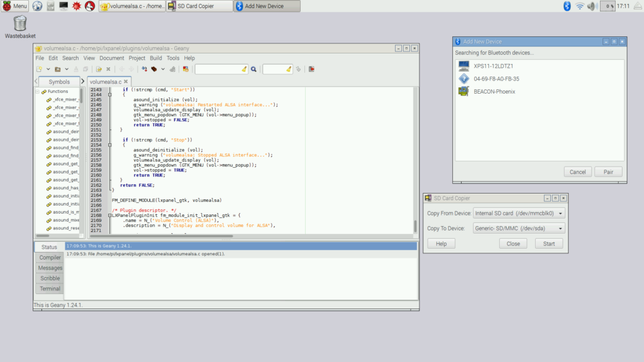This screenshot has height=362, width=644.
Task: Switch to the Terminal tab
Action: point(50,289)
